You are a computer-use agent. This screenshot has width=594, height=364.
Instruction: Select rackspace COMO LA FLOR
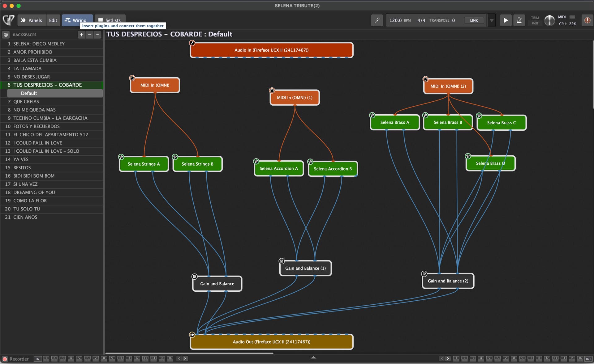click(52, 201)
